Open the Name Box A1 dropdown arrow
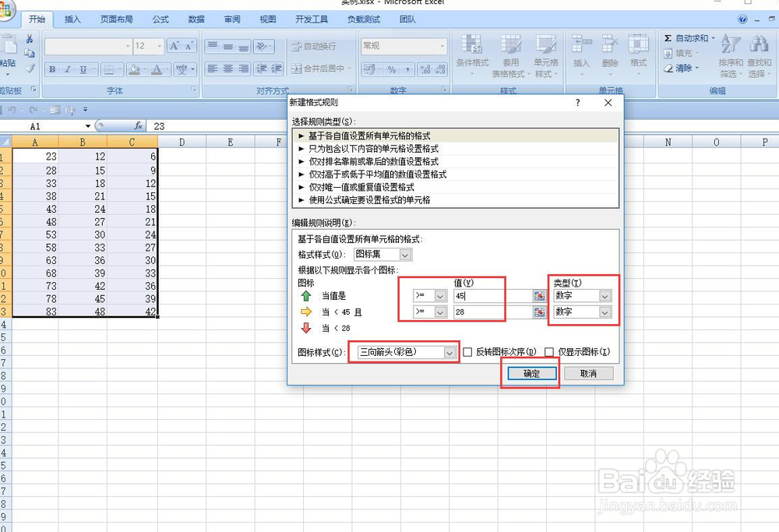This screenshot has width=779, height=532. click(x=88, y=126)
